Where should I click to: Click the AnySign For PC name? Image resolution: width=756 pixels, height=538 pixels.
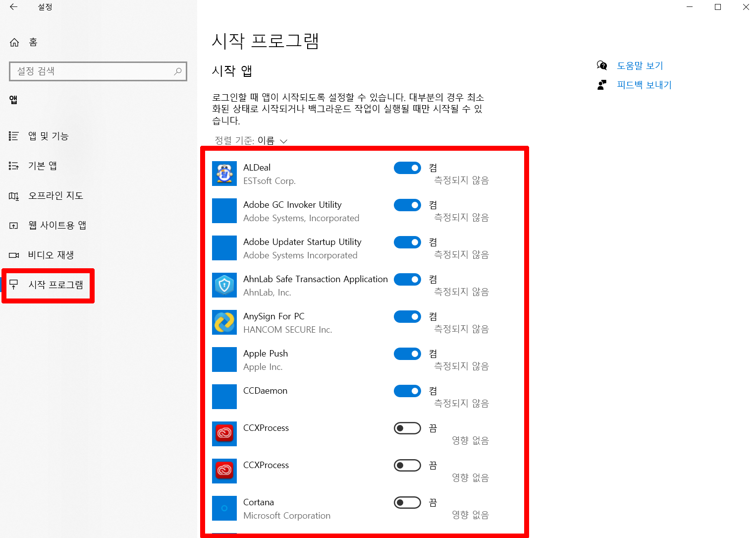(x=274, y=316)
